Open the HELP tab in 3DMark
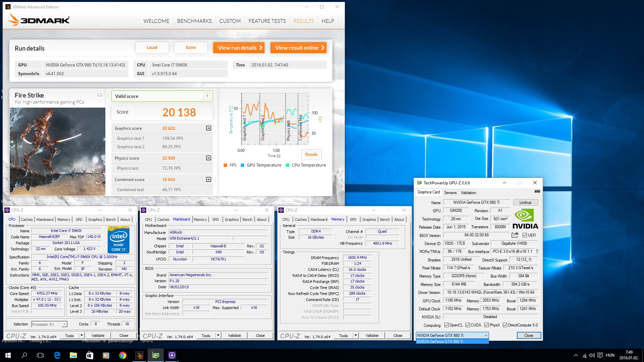The height and width of the screenshot is (362, 644). tap(328, 21)
